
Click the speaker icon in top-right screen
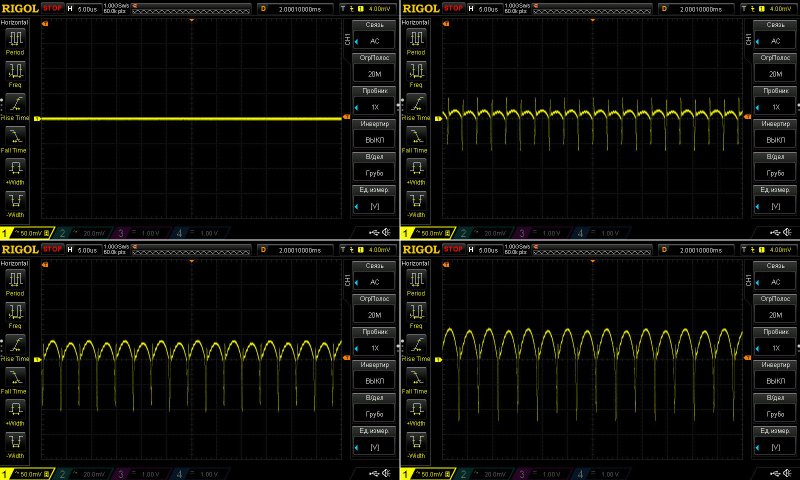(788, 233)
